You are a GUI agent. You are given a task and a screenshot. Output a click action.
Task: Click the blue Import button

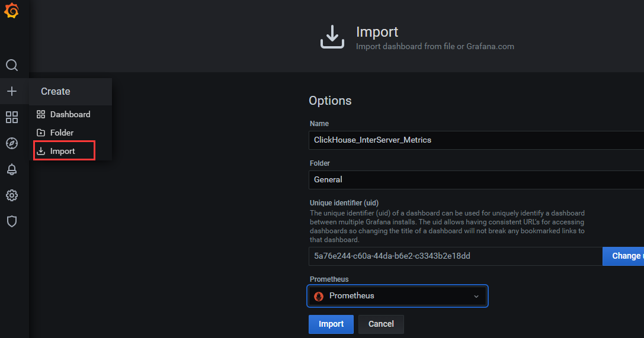coord(331,324)
